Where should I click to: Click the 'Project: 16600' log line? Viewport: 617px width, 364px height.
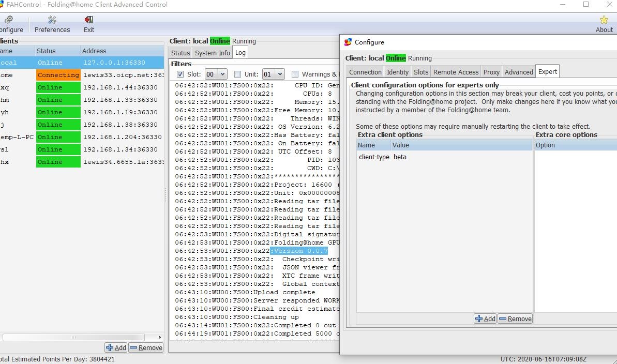(258, 185)
